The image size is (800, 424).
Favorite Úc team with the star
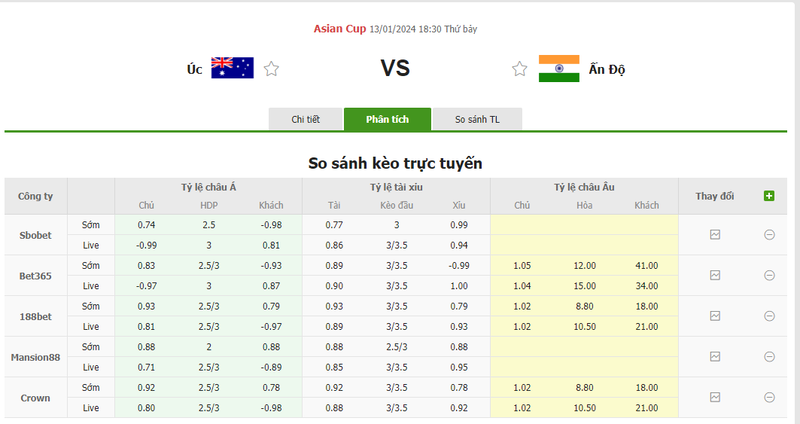[x=272, y=69]
